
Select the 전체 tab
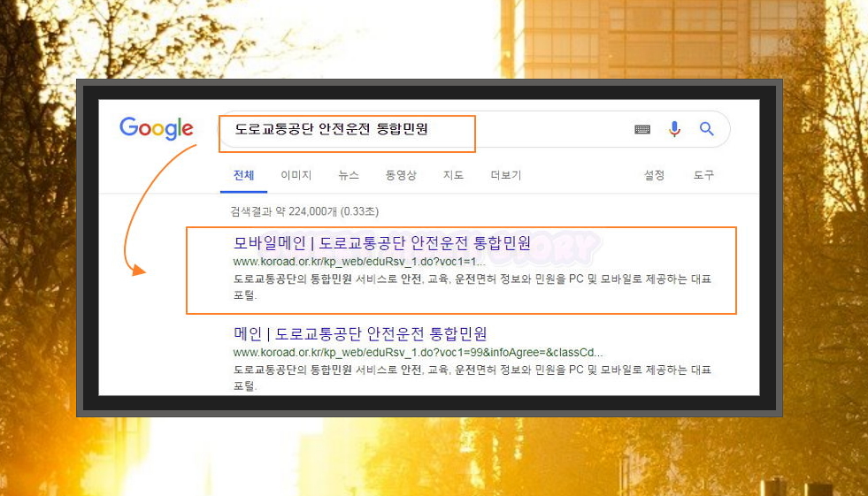(243, 175)
